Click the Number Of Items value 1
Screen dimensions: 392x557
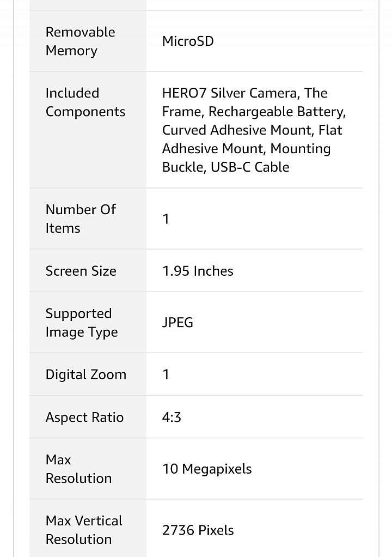166,219
